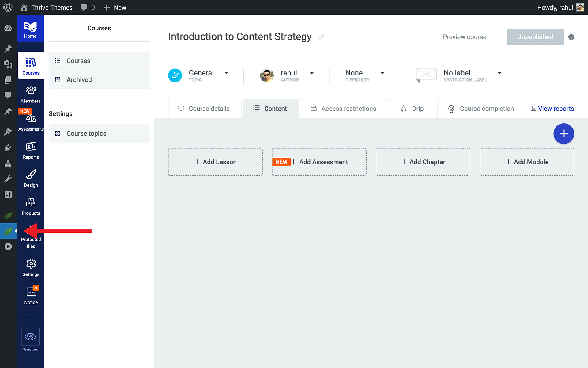
Task: Toggle the Preview eye at sidebar bottom
Action: point(30,336)
